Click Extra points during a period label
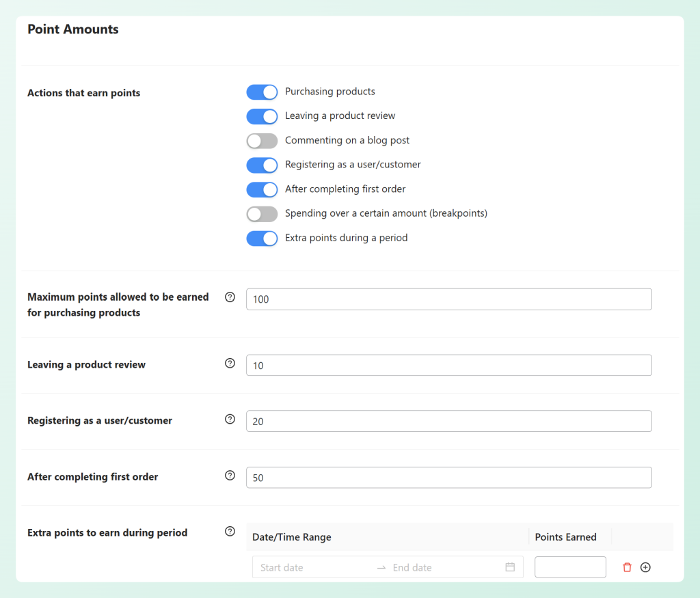Image resolution: width=700 pixels, height=598 pixels. pos(346,238)
